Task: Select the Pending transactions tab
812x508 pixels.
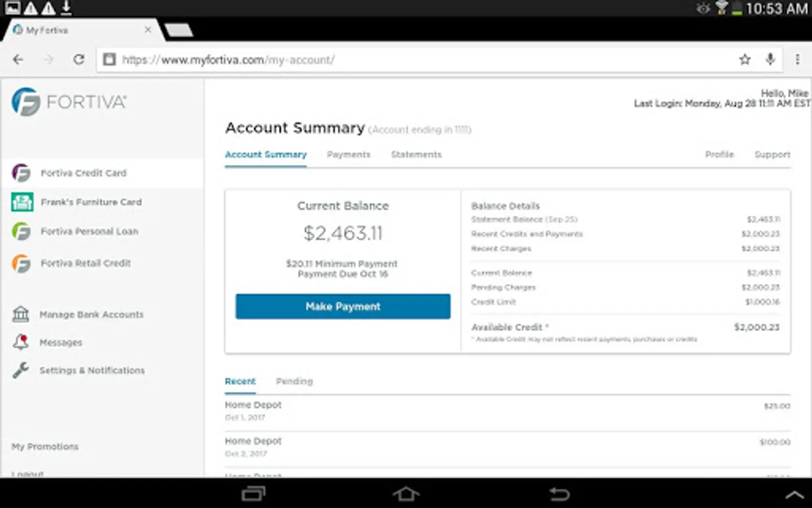Action: point(294,382)
